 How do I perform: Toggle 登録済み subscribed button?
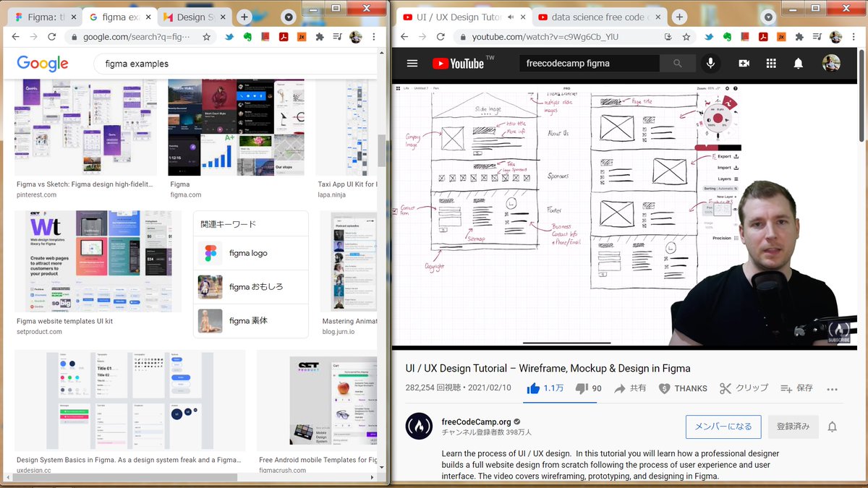793,427
